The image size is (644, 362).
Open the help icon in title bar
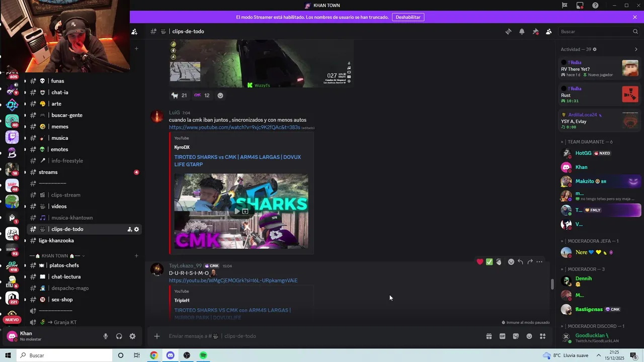point(596,6)
